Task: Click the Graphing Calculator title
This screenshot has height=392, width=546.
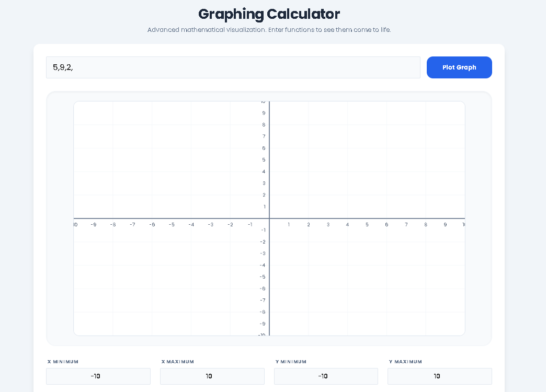Action: point(269,14)
